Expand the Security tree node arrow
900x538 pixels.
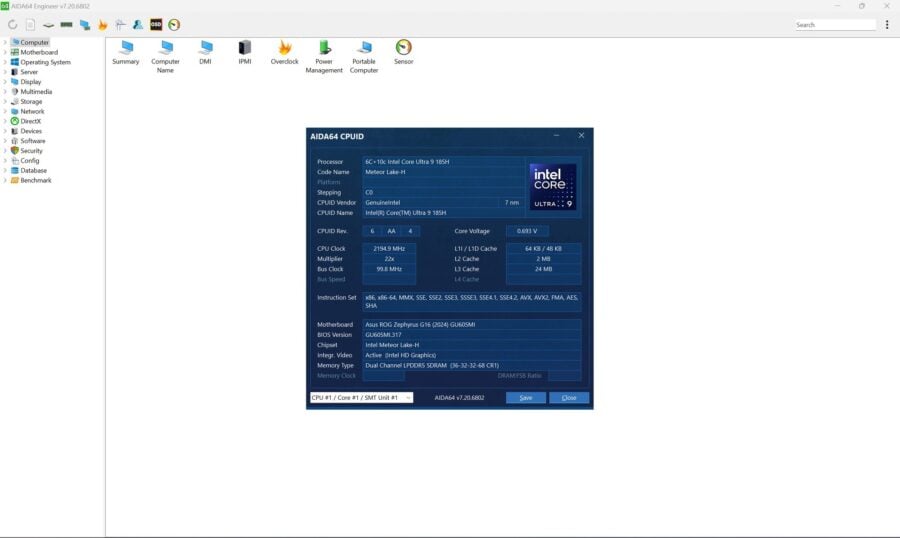[5, 150]
